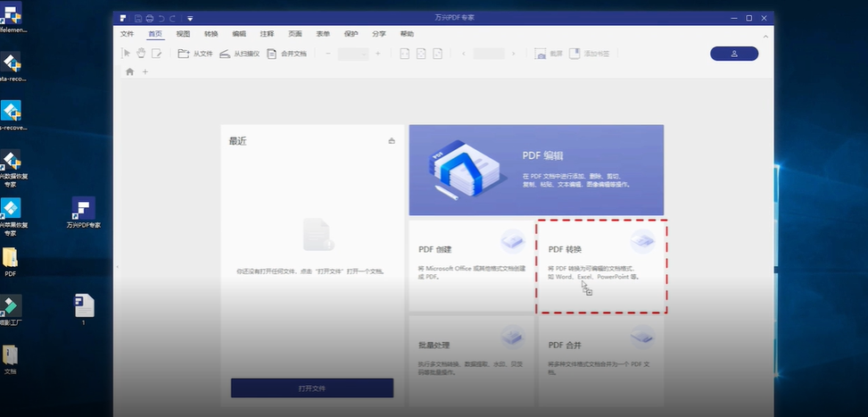The width and height of the screenshot is (868, 417).
Task: Add a new tab with plus
Action: point(145,71)
